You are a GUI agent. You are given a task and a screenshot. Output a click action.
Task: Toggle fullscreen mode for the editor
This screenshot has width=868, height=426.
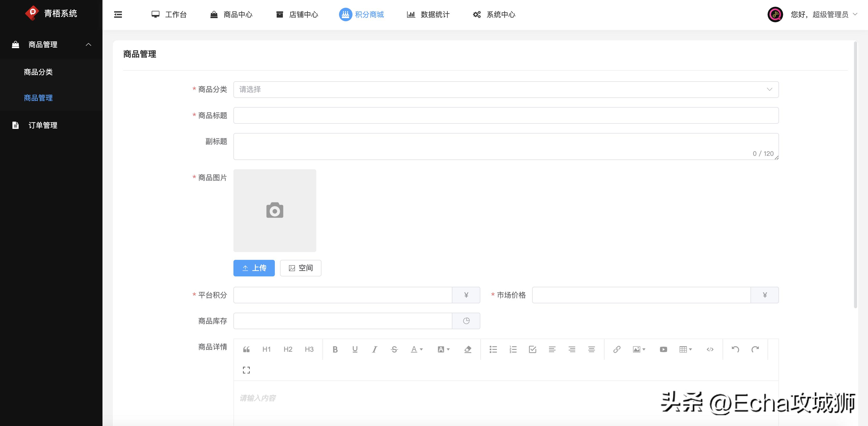tap(246, 370)
